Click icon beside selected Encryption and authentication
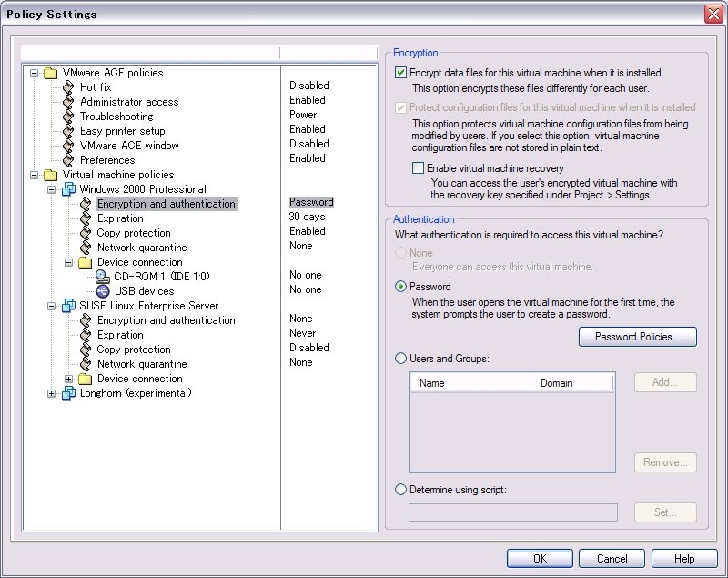Image resolution: width=728 pixels, height=578 pixels. (x=86, y=204)
